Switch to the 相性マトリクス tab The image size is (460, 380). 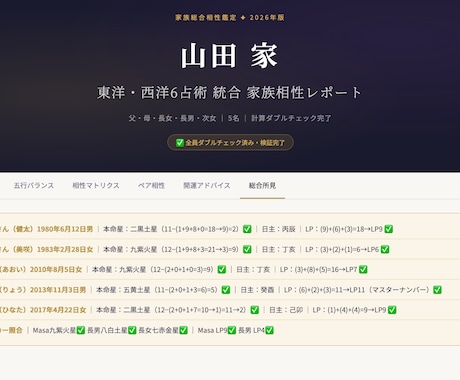point(96,186)
